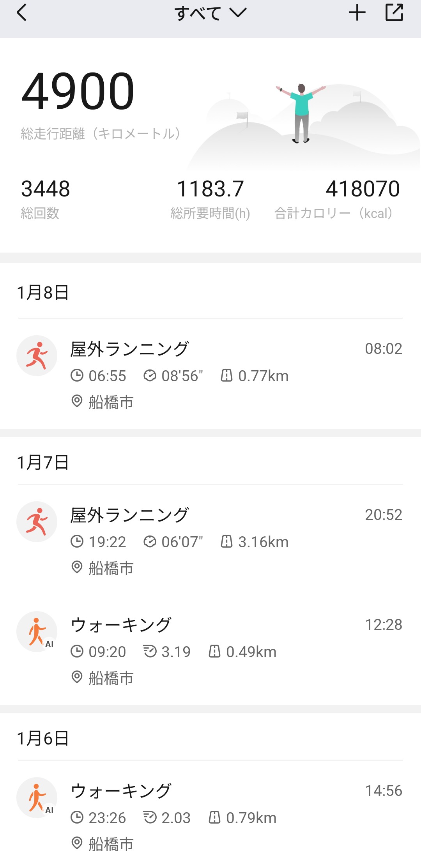Tap the 総所要時間 1183.7 stat
The height and width of the screenshot is (868, 421).
[210, 198]
